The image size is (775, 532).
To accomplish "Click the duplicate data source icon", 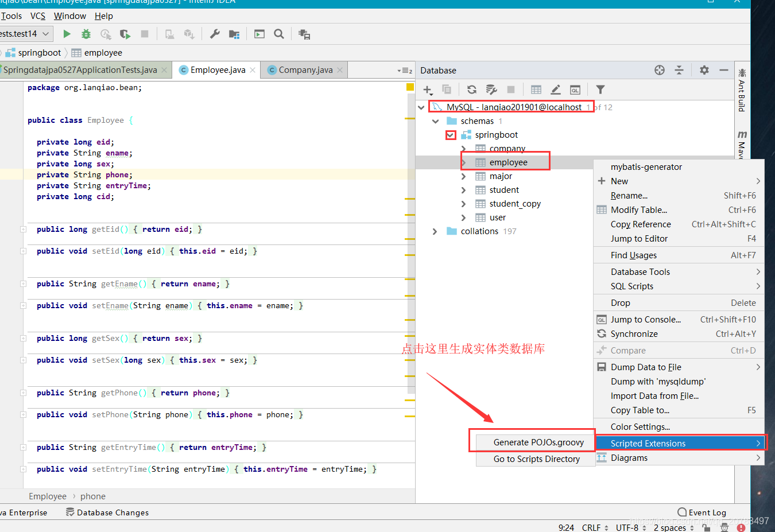I will (447, 90).
